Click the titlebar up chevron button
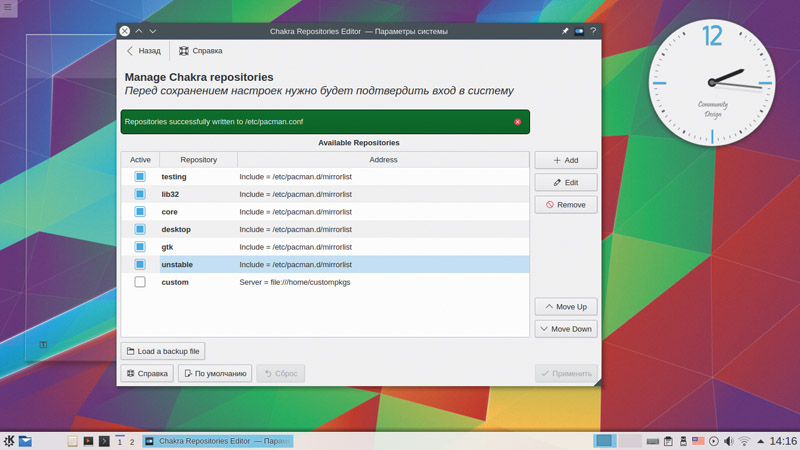800x450 pixels. (139, 31)
